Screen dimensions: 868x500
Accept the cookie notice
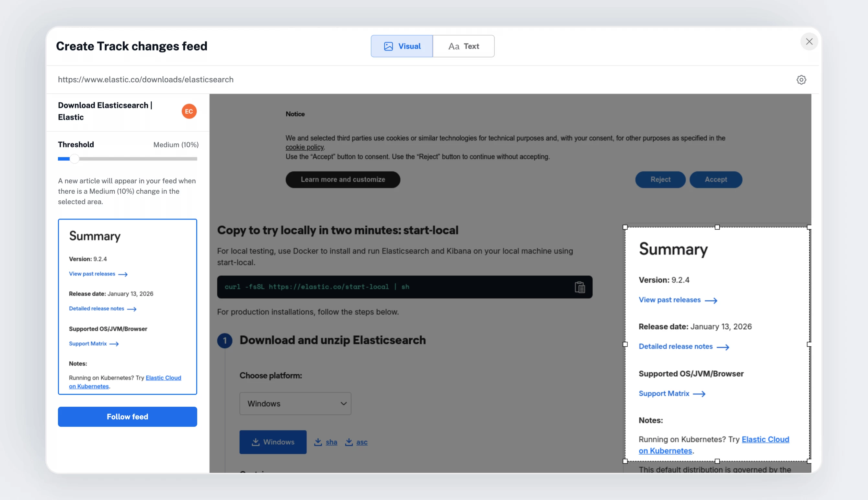[x=716, y=180]
